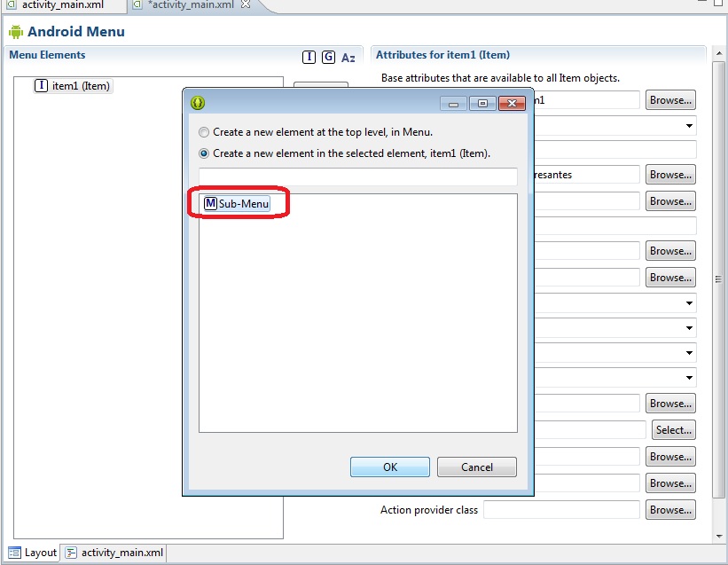Image resolution: width=728 pixels, height=565 pixels.
Task: Minimize the new element dialog
Action: (x=454, y=103)
